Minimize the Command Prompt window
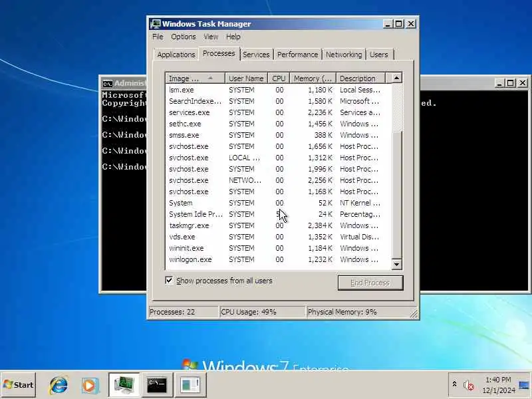The width and height of the screenshot is (532, 399). (x=499, y=83)
